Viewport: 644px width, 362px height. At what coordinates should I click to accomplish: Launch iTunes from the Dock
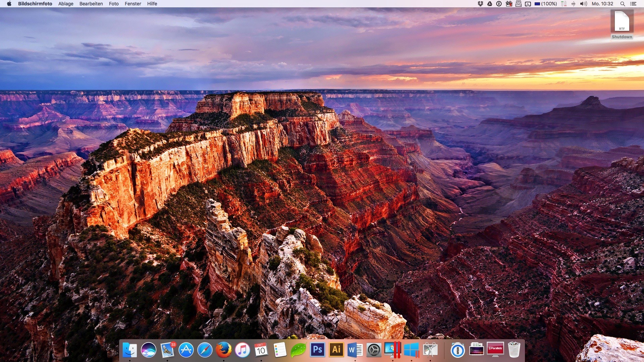point(242,350)
